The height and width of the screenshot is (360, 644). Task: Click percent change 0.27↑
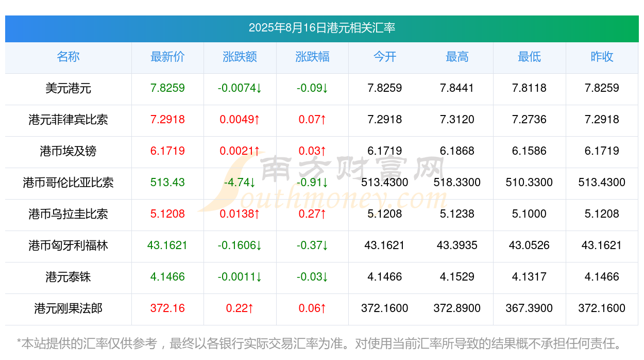click(x=312, y=214)
